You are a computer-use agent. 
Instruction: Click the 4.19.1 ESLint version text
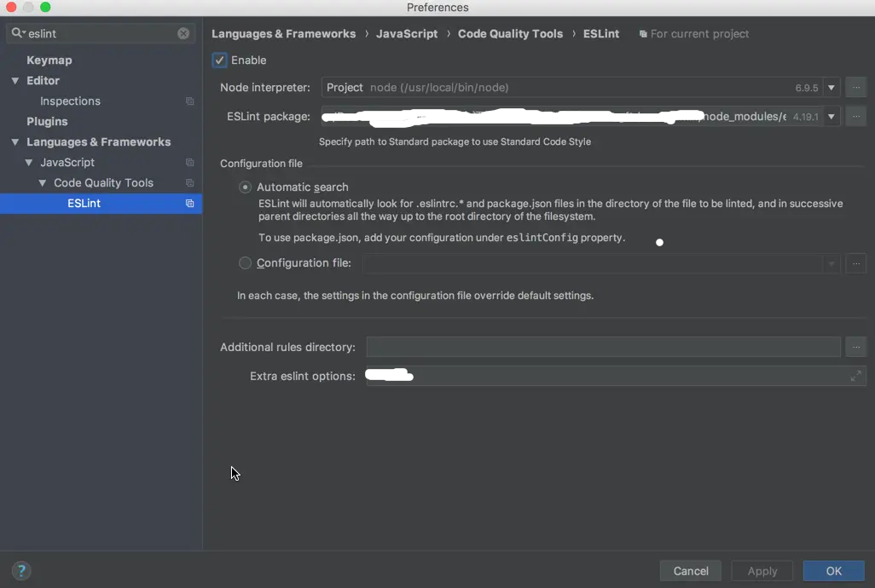(x=805, y=117)
